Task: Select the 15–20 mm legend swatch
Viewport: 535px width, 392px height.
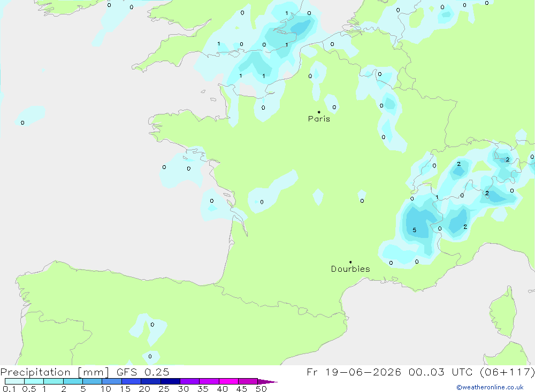Action: 132,381
